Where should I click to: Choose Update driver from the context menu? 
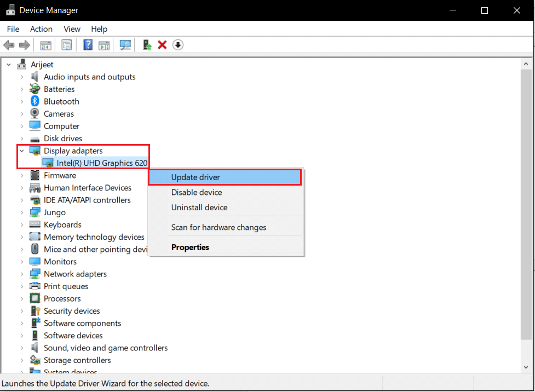click(x=195, y=177)
